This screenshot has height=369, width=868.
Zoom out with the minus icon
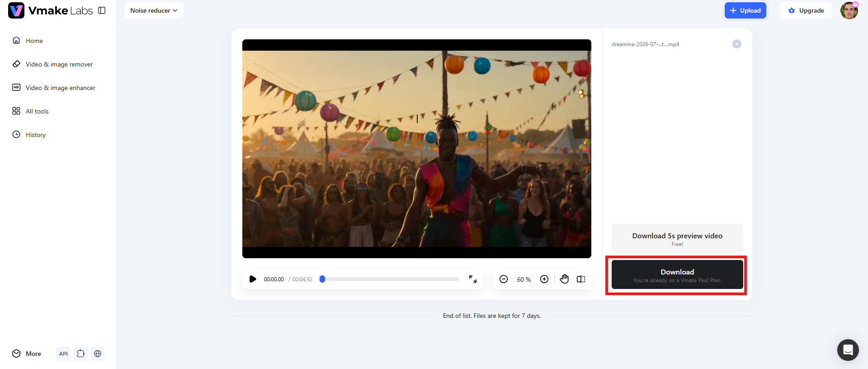(x=504, y=279)
